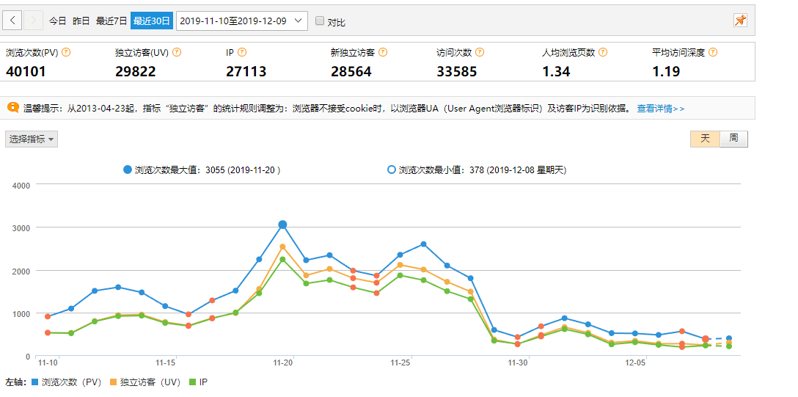Select the 今日 time range
The image size is (798, 397).
tap(58, 21)
